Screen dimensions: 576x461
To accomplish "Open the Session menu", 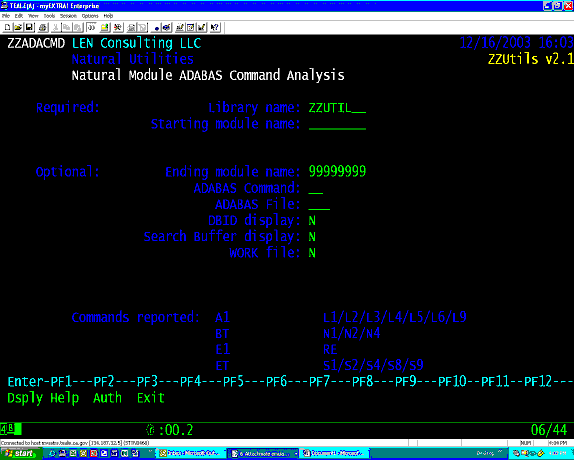I will pos(68,16).
